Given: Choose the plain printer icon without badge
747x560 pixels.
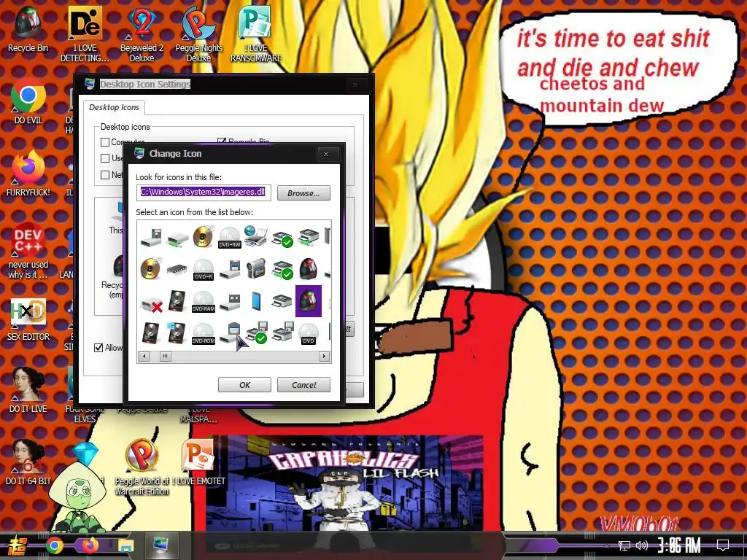Looking at the screenshot, I should tap(282, 302).
